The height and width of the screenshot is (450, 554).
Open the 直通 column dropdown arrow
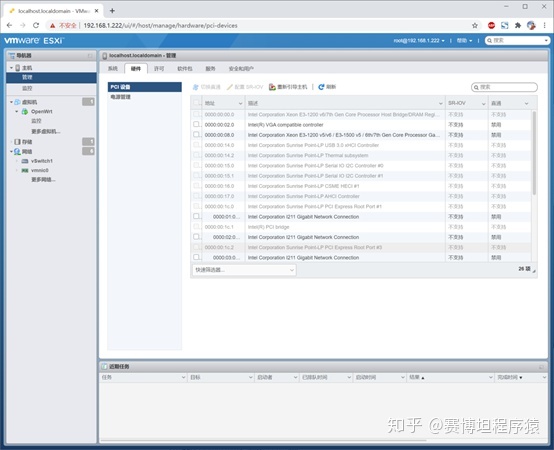pos(526,103)
